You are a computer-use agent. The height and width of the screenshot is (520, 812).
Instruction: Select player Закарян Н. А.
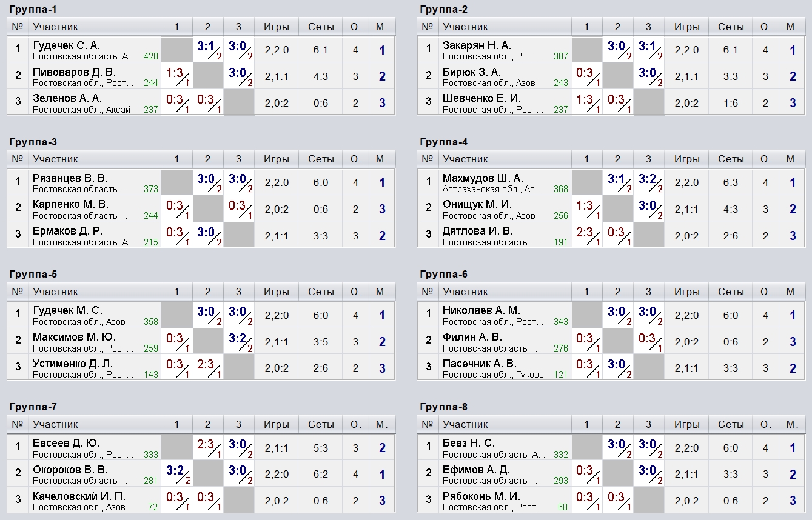click(x=477, y=45)
